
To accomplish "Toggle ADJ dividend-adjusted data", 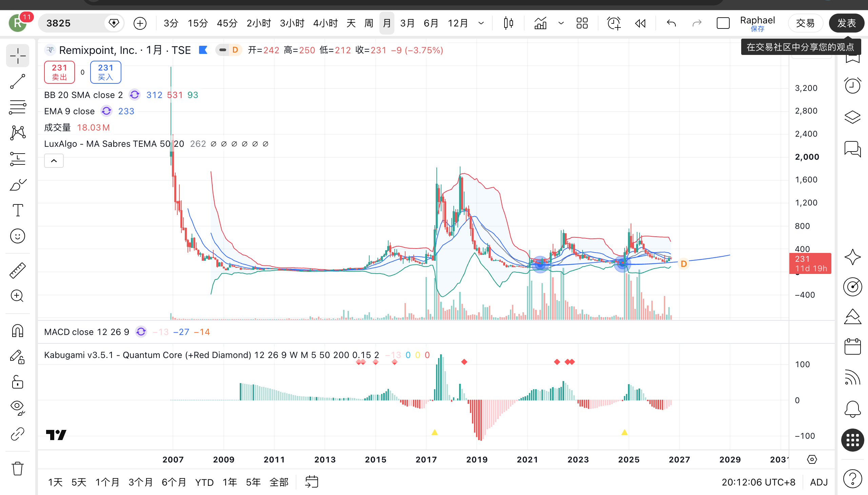I will point(819,482).
